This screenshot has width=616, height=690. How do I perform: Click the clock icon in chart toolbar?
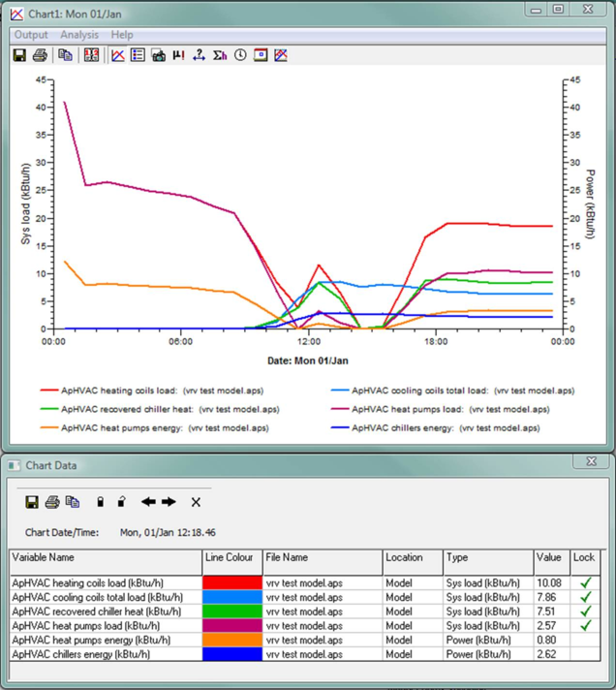(x=240, y=55)
